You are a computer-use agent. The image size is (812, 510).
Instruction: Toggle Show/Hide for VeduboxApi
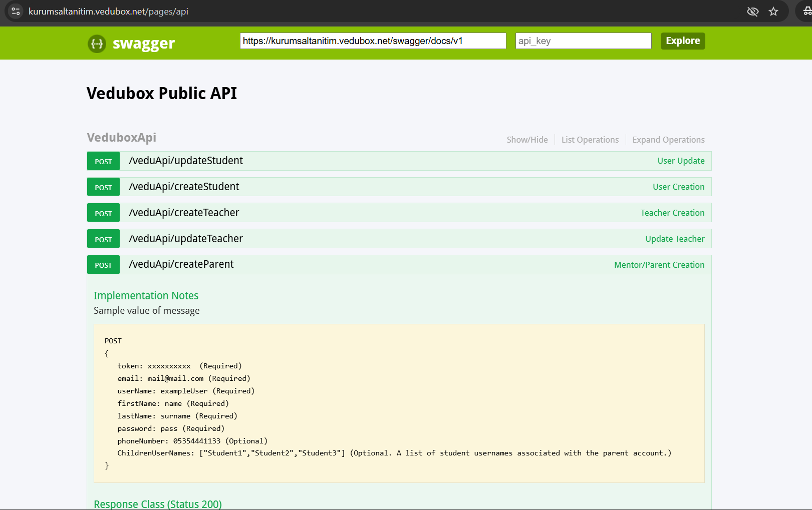[527, 140]
